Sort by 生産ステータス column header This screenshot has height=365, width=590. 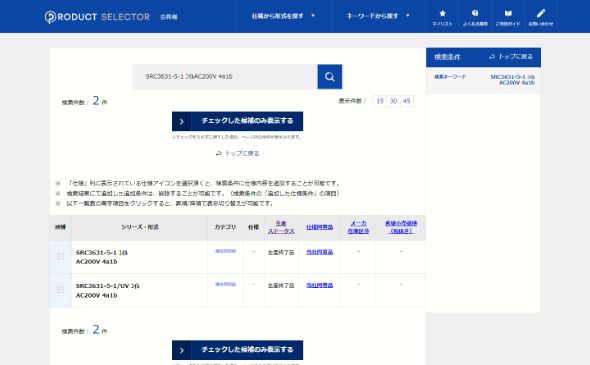click(x=281, y=227)
